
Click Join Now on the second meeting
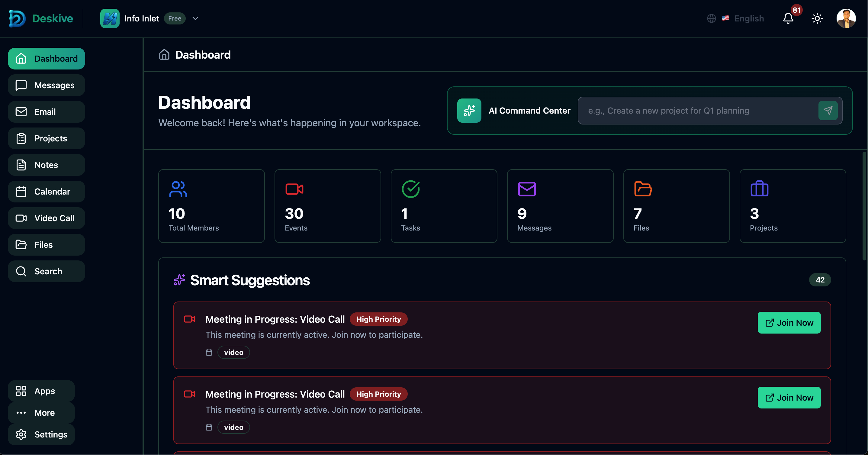pyautogui.click(x=789, y=397)
